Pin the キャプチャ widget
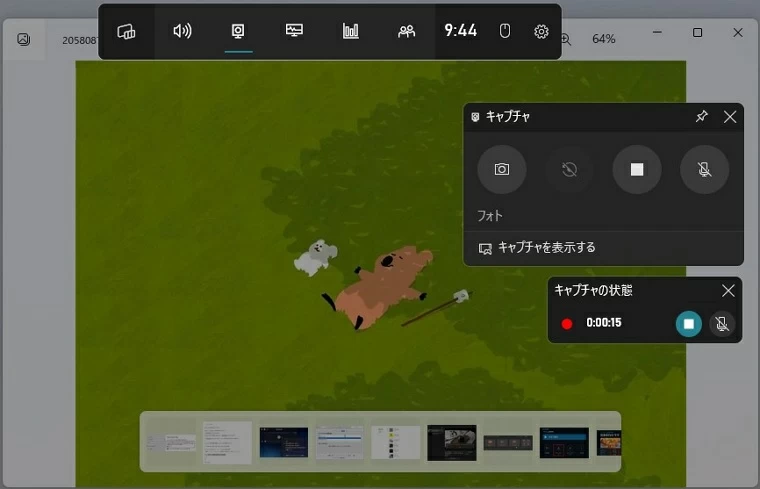This screenshot has height=489, width=760. click(701, 116)
